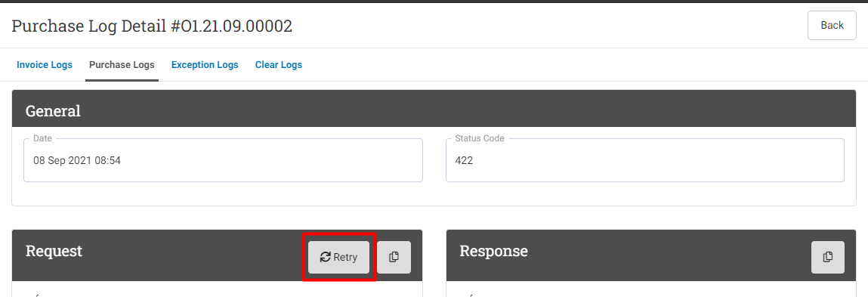Switch to the Invoice Logs tab

click(x=45, y=65)
